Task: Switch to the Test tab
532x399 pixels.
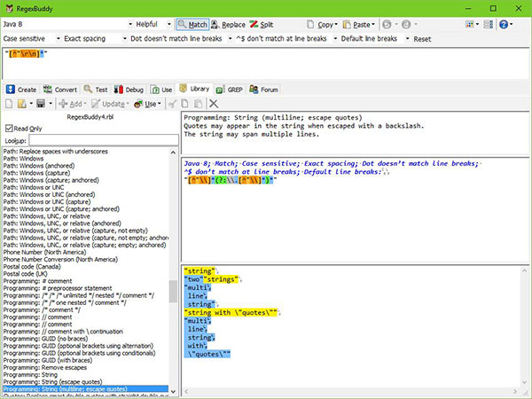Action: pos(96,90)
